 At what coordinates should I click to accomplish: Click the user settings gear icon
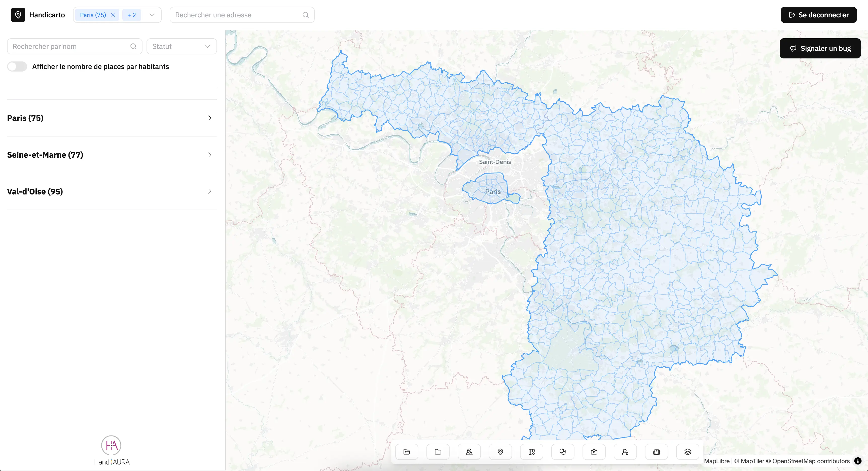click(x=625, y=452)
